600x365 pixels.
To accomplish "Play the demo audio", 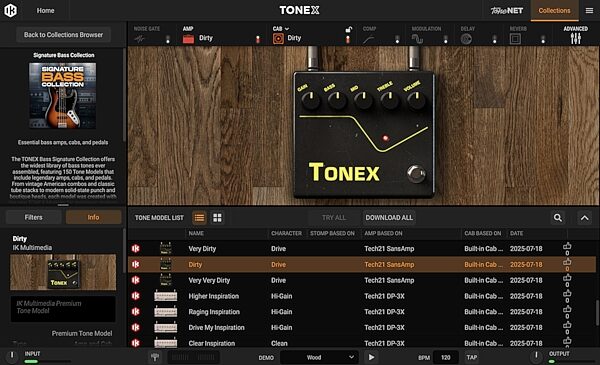I will pos(371,357).
